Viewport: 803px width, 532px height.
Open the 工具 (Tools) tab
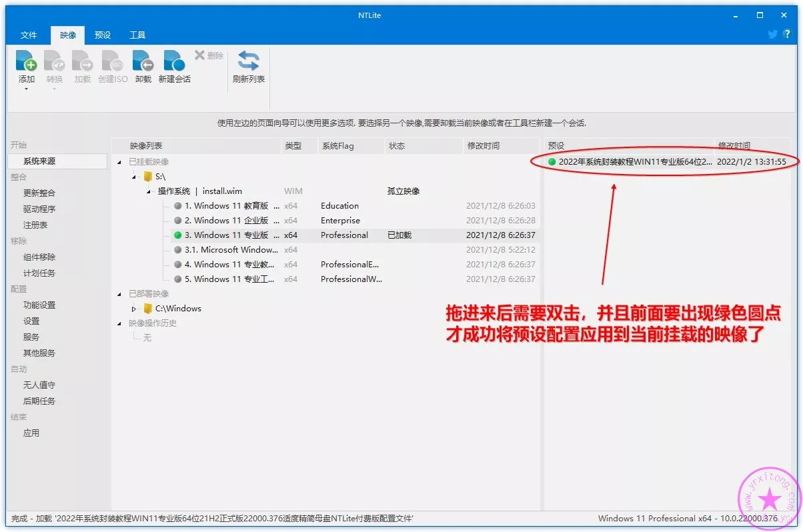[137, 35]
